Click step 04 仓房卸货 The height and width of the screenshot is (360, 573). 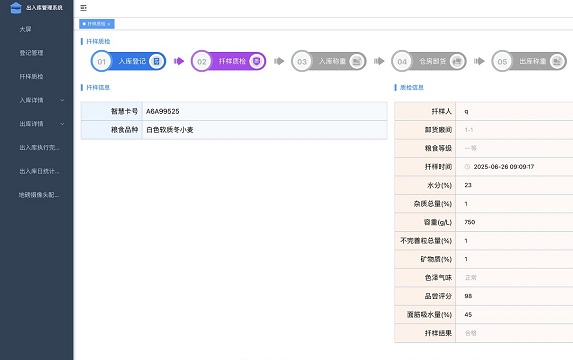pyautogui.click(x=429, y=61)
